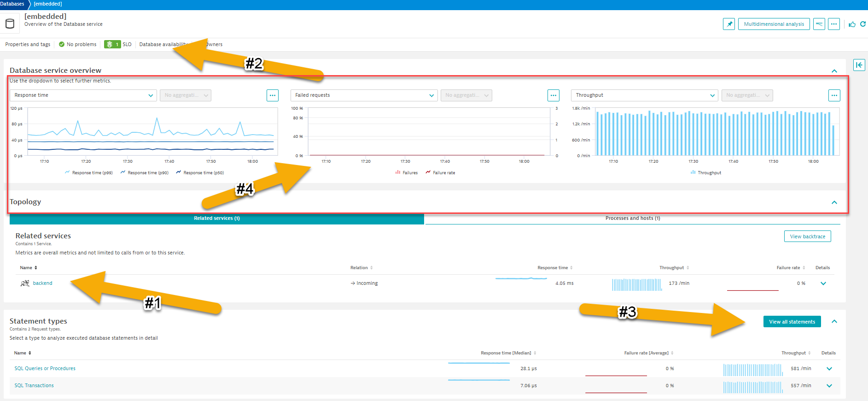Open the Response time metric dropdown
Screen dimensions: 868x401
point(83,95)
